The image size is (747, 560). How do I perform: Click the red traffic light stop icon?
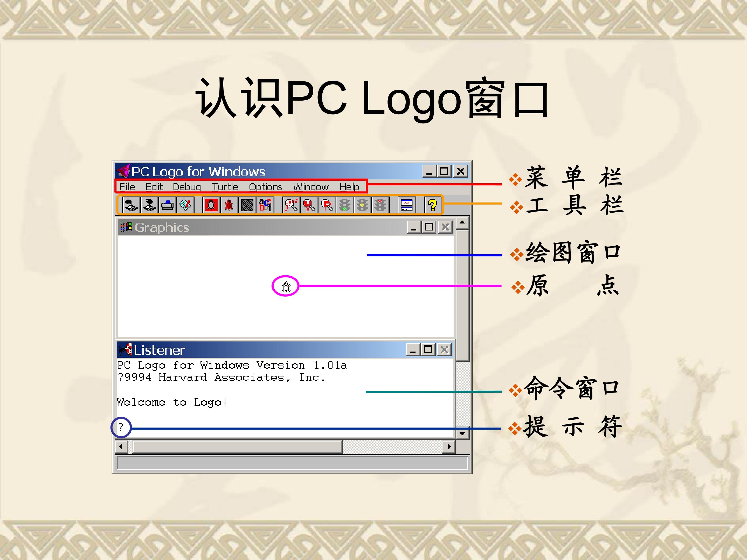point(380,205)
